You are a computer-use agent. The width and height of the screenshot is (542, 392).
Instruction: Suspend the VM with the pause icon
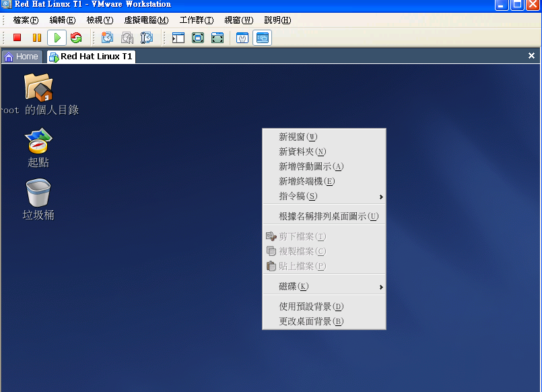click(x=37, y=37)
